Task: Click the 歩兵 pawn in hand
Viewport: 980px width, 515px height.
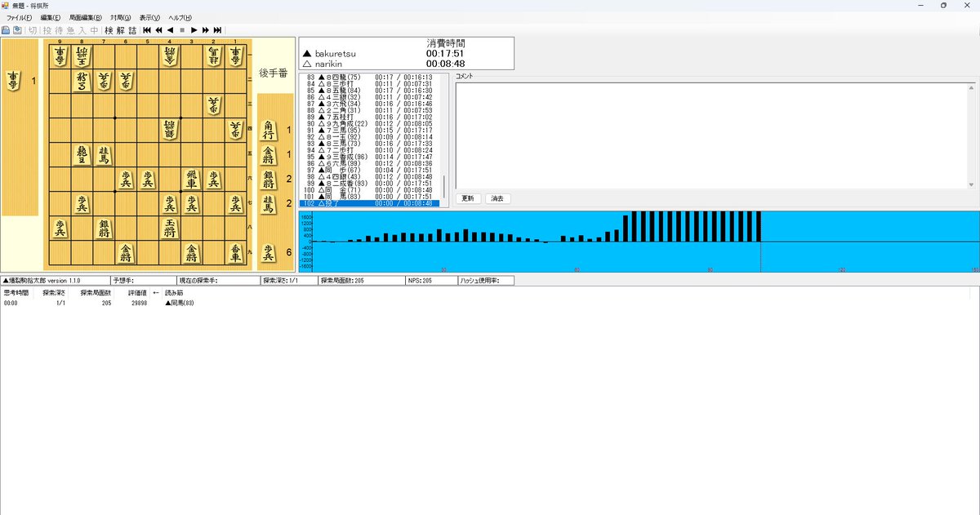Action: coord(269,253)
